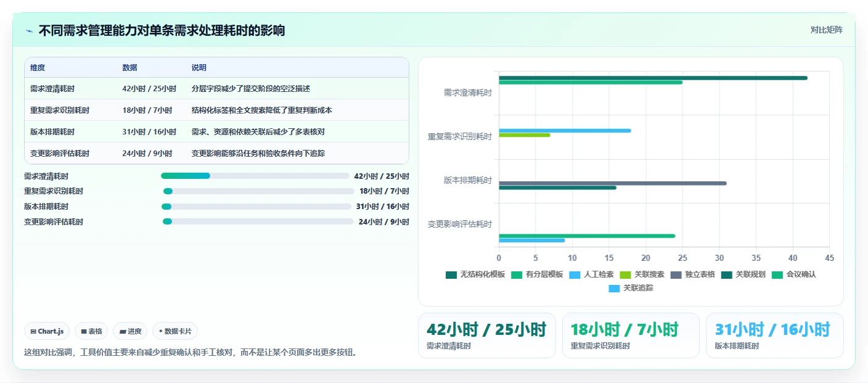868x383 pixels.
Task: Click the 16-hour dark green chart bar
Action: pyautogui.click(x=557, y=187)
